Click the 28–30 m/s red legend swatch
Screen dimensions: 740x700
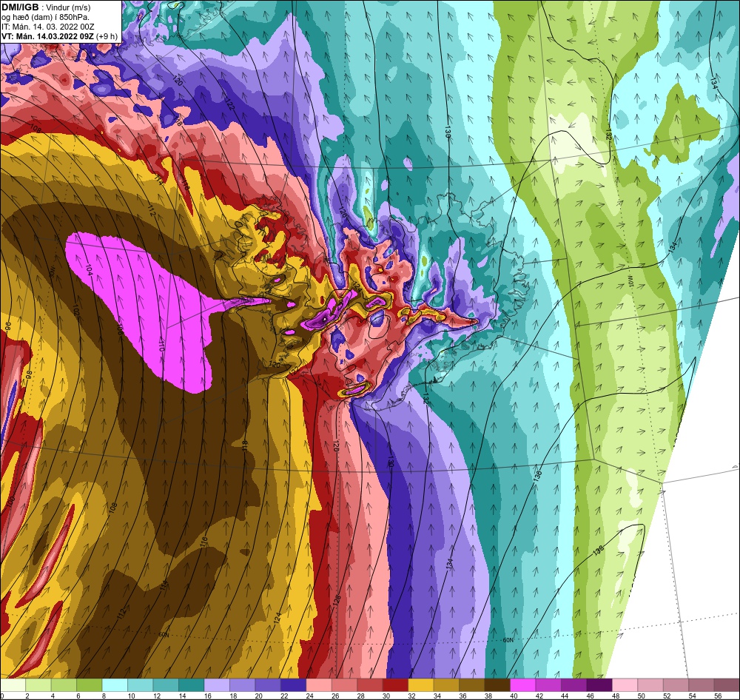(x=369, y=685)
